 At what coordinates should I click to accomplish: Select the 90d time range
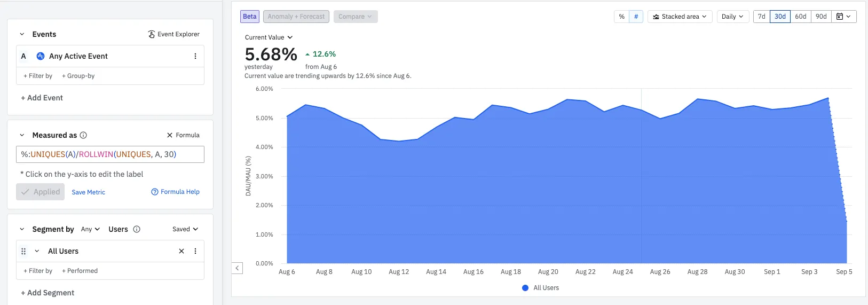(x=821, y=17)
